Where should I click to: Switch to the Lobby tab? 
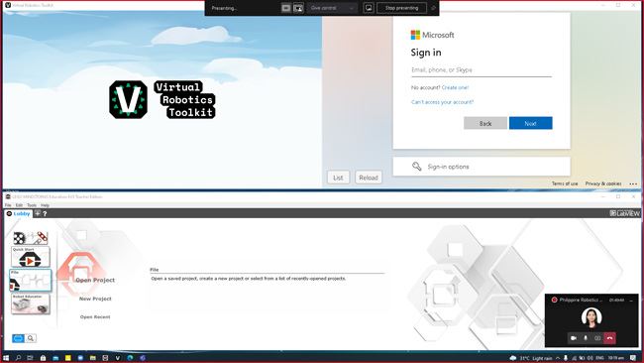coord(19,214)
